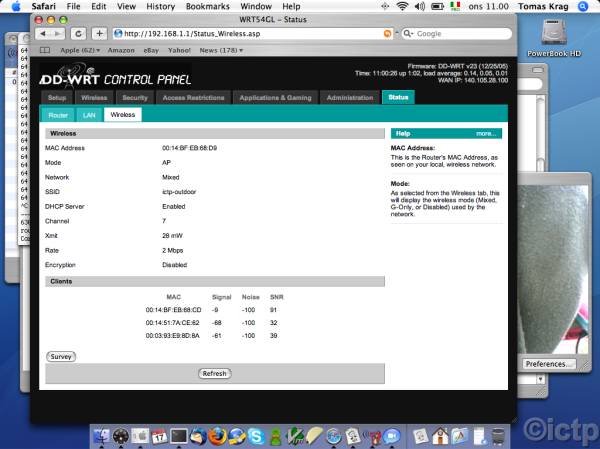Check the battery status icon
600x449 pixels.
437,6
